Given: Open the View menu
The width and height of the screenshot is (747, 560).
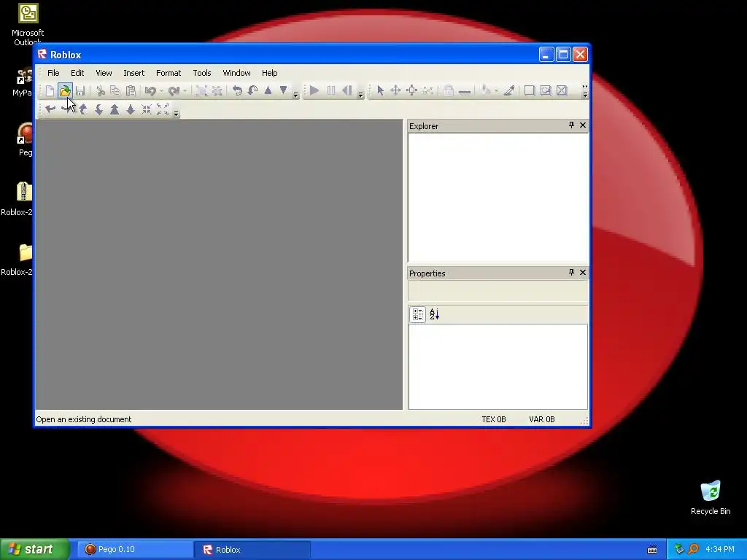Looking at the screenshot, I should click(x=104, y=73).
